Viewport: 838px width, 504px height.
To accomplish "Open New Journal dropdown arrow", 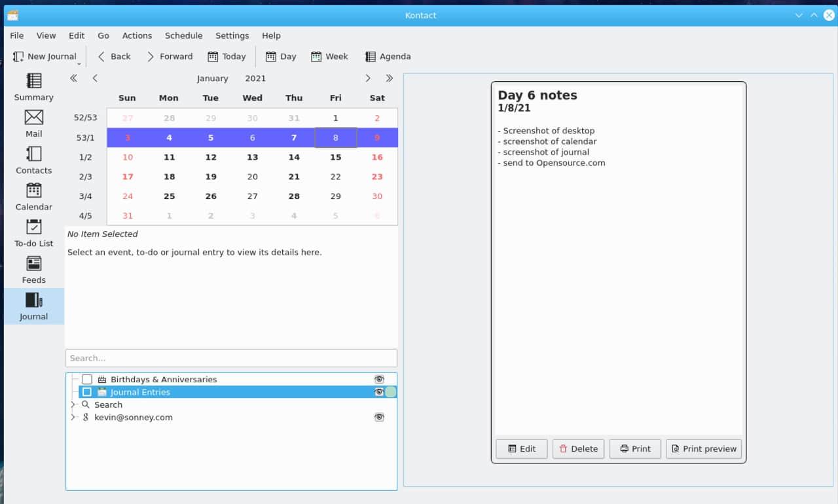I will pos(79,63).
